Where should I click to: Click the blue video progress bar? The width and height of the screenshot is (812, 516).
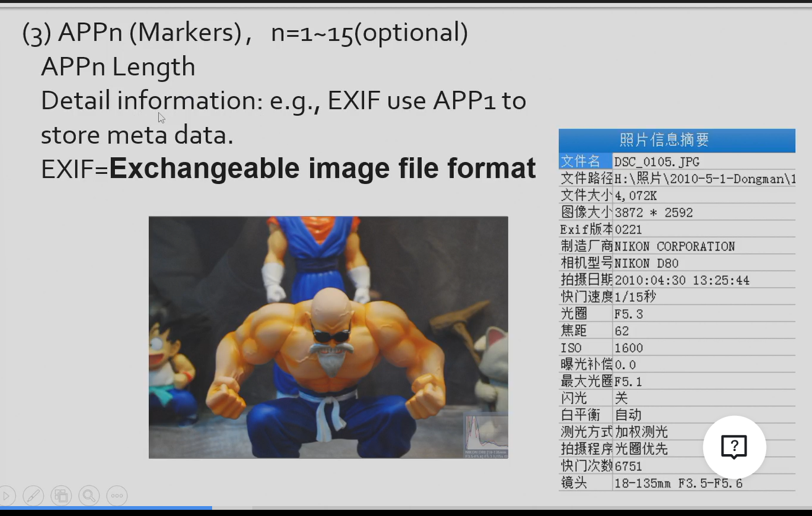[106, 508]
